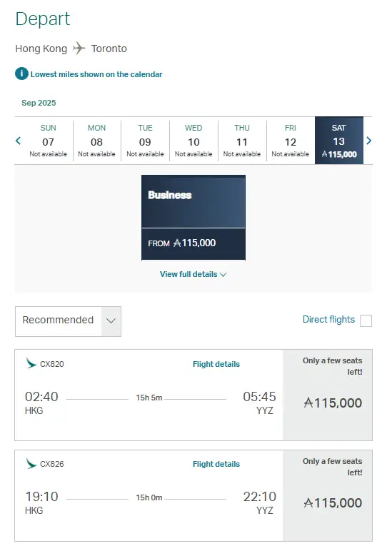Click Cathay Pacific logo on CX820 flight
Image resolution: width=392 pixels, height=556 pixels.
pyautogui.click(x=31, y=363)
